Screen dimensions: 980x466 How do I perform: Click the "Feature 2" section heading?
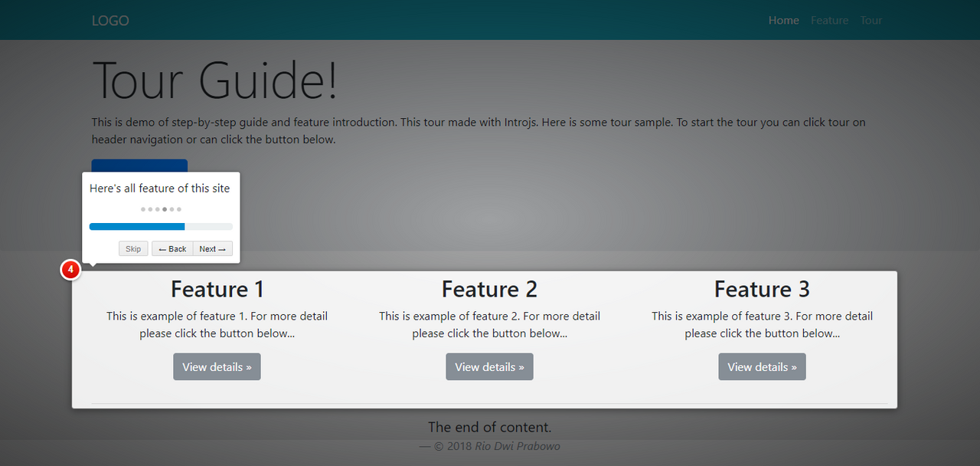click(489, 289)
